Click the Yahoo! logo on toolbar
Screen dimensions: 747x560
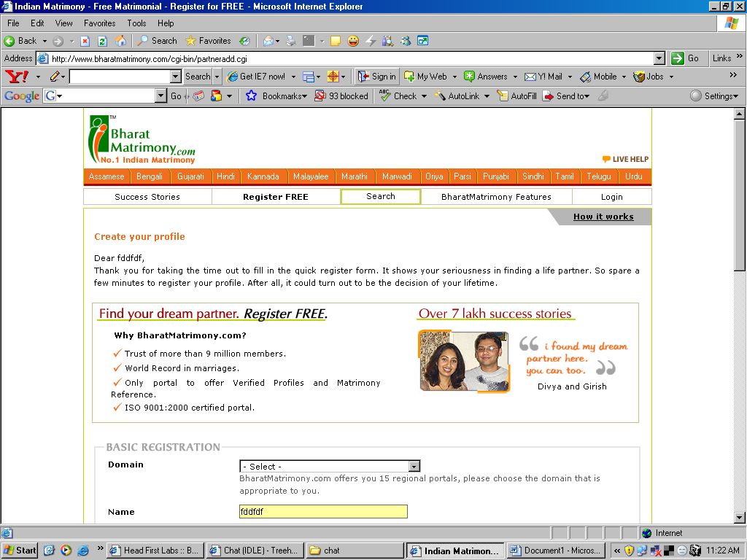[x=17, y=76]
